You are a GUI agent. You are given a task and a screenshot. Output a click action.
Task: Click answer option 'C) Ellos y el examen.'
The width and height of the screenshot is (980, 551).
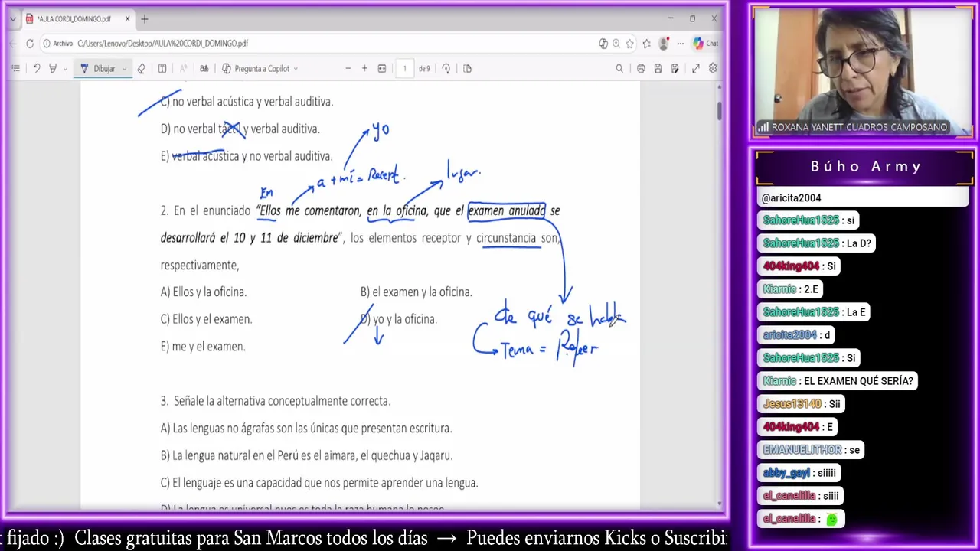(206, 319)
